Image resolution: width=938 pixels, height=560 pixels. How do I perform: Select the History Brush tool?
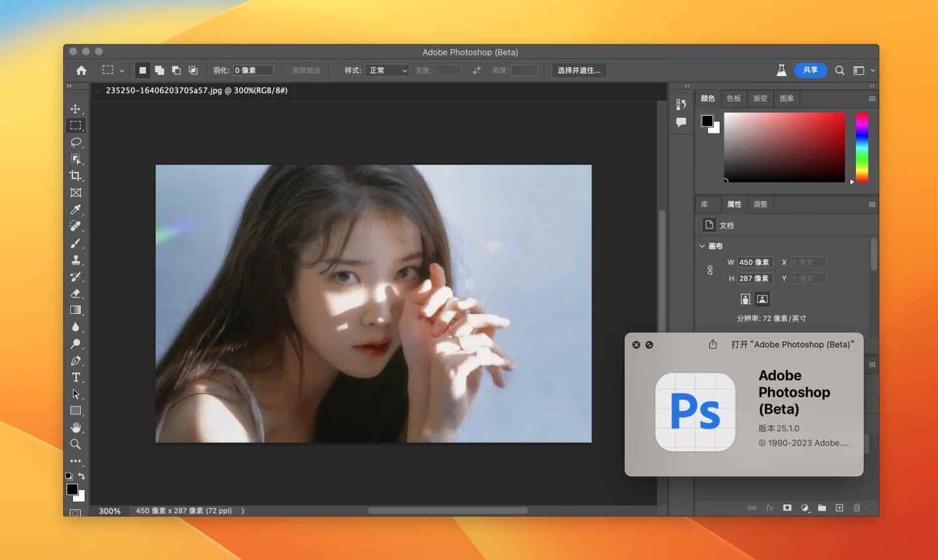[76, 277]
